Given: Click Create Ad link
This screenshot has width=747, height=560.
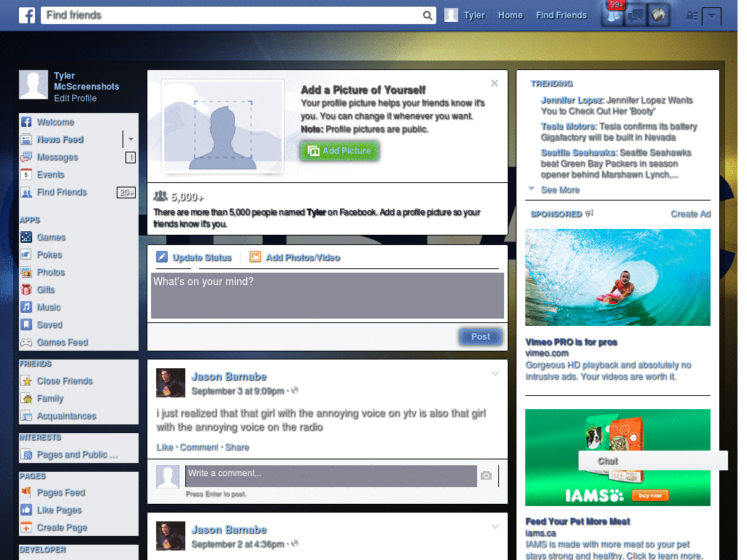Looking at the screenshot, I should pos(690,214).
